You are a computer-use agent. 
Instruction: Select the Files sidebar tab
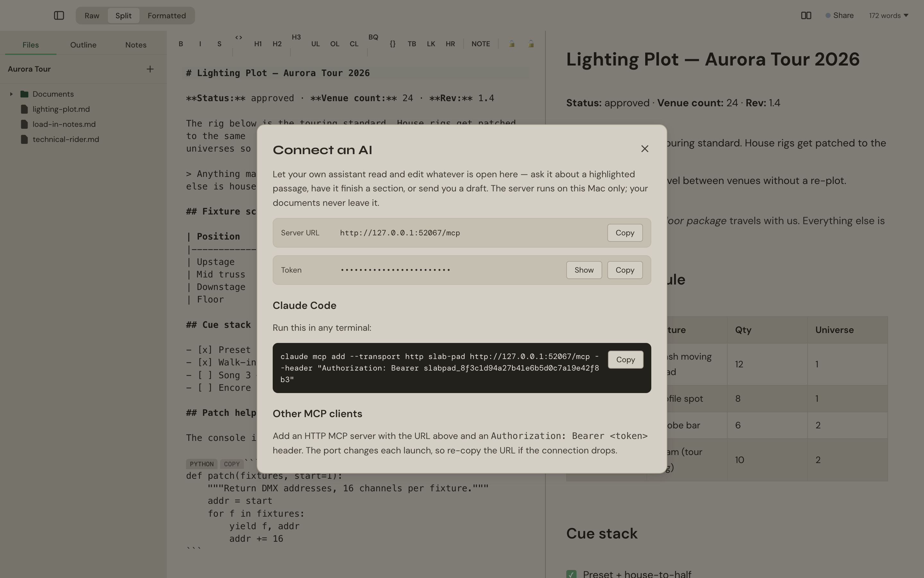30,45
